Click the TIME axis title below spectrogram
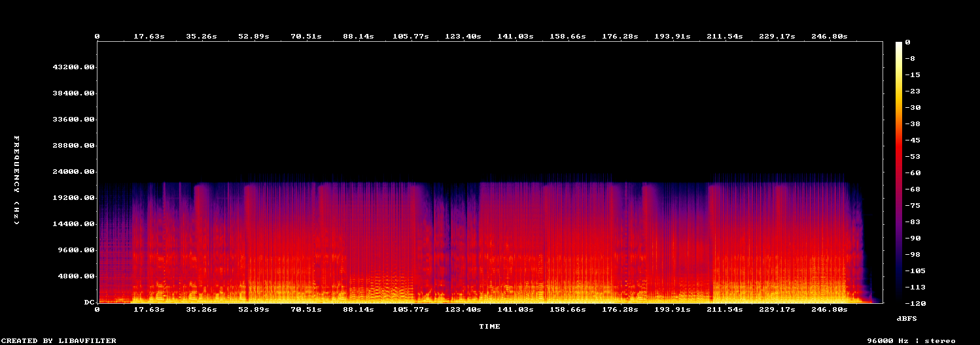The image size is (980, 345). click(x=490, y=326)
